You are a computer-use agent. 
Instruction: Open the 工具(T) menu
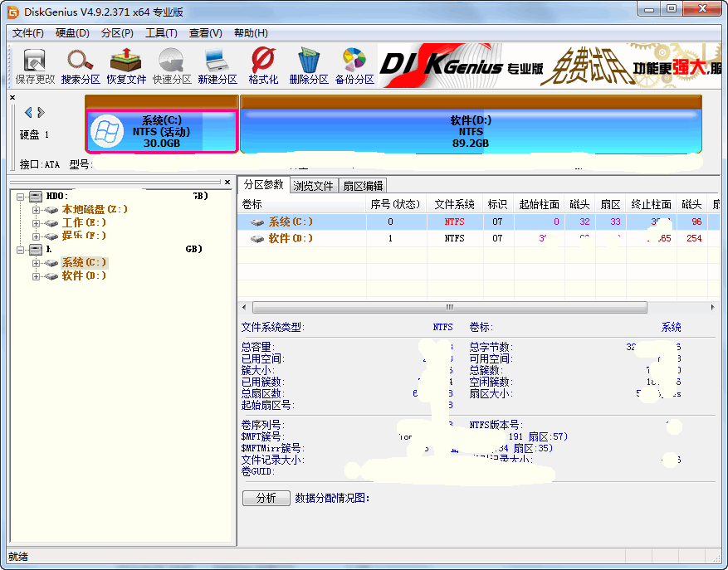tap(162, 33)
